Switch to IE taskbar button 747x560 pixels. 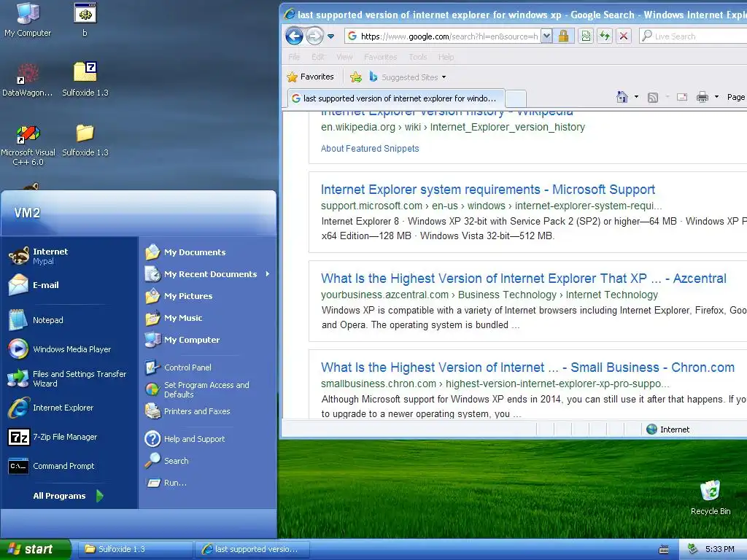[x=252, y=549]
